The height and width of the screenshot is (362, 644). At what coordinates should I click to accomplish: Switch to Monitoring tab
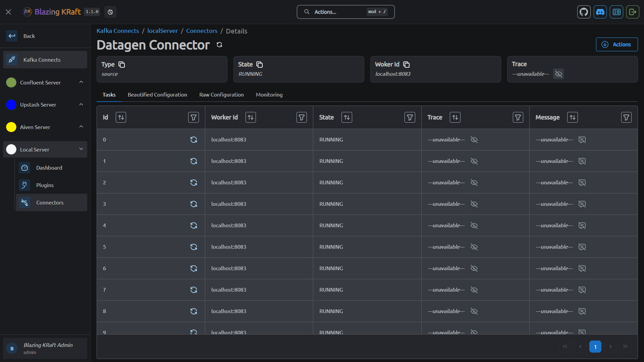pyautogui.click(x=269, y=95)
